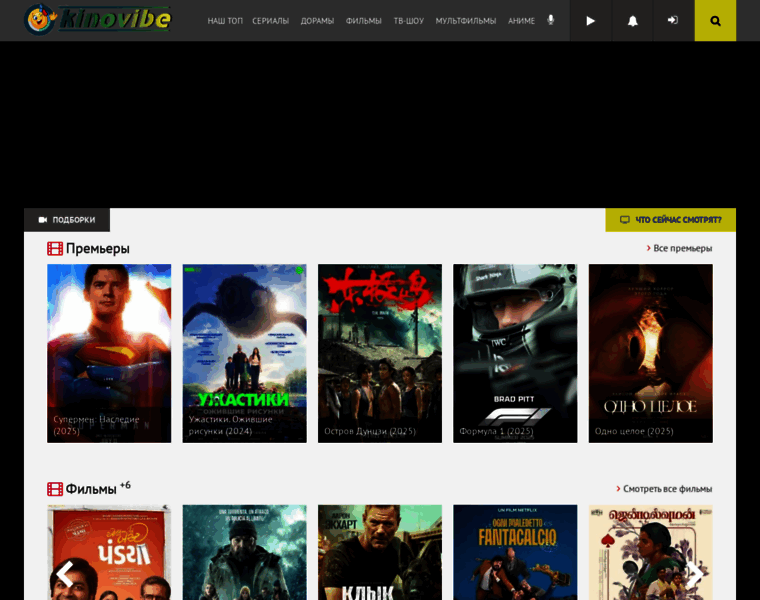
Task: Open search with magnifier icon
Action: [x=715, y=20]
